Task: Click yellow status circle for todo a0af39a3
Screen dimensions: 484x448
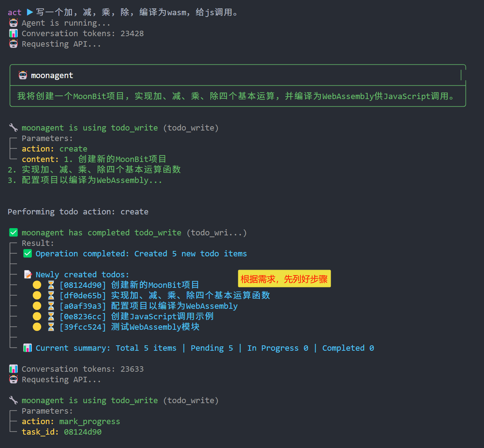Action: [37, 306]
